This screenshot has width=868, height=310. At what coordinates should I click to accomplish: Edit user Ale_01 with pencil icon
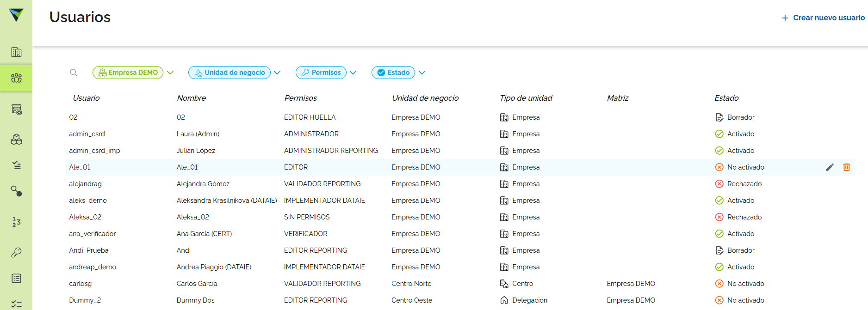(830, 167)
